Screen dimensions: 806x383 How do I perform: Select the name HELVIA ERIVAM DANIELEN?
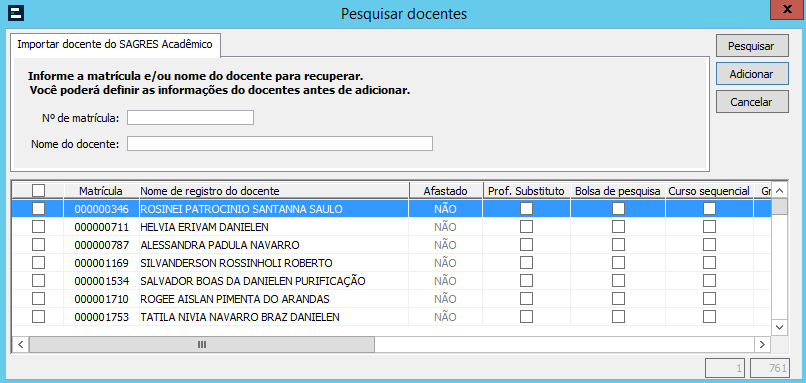pos(205,227)
